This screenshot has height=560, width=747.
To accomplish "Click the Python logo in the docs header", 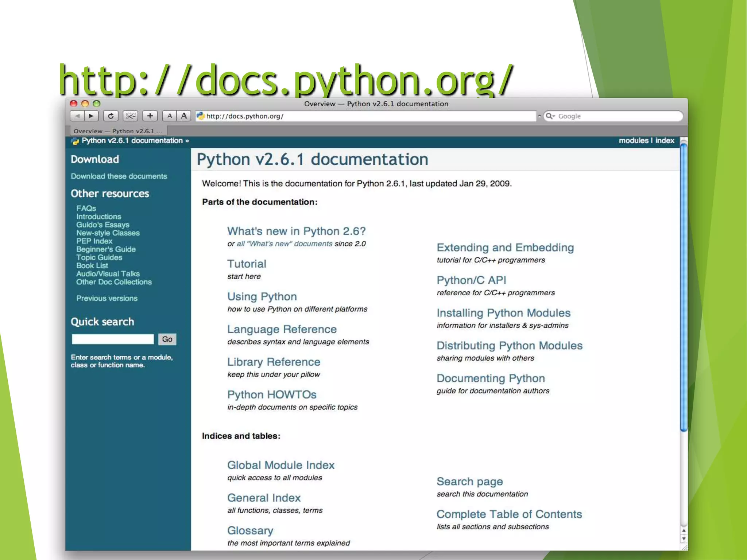I will 75,141.
